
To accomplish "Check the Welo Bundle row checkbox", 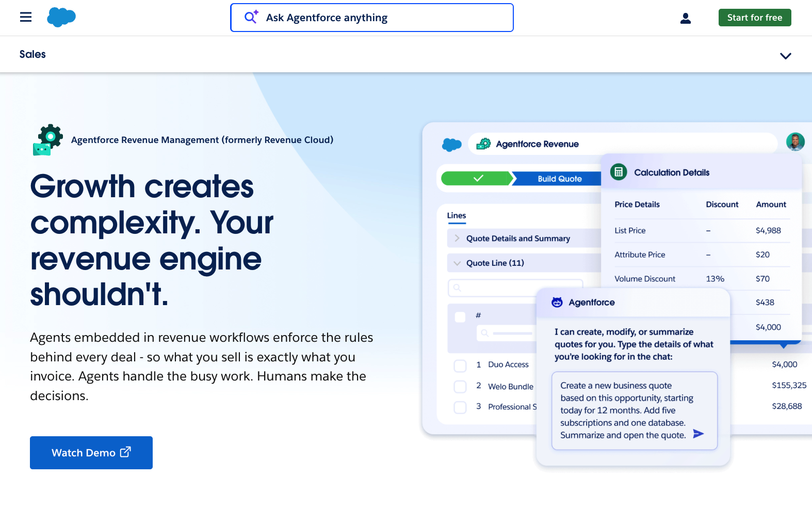I will 460,387.
